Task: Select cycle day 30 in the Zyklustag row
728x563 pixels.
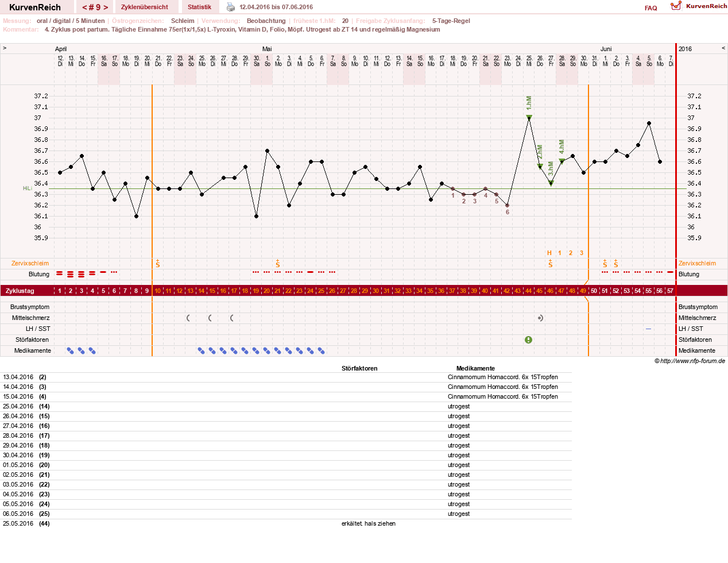Action: pos(376,291)
